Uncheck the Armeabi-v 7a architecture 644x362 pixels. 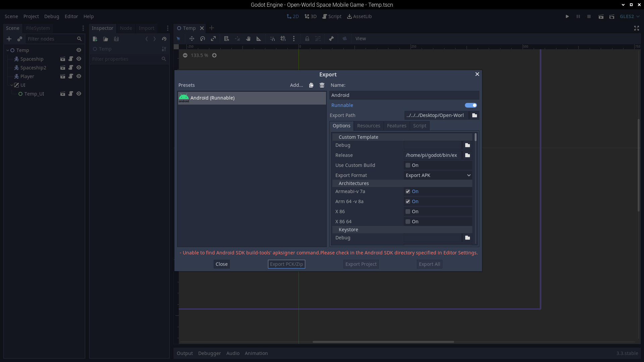point(408,191)
